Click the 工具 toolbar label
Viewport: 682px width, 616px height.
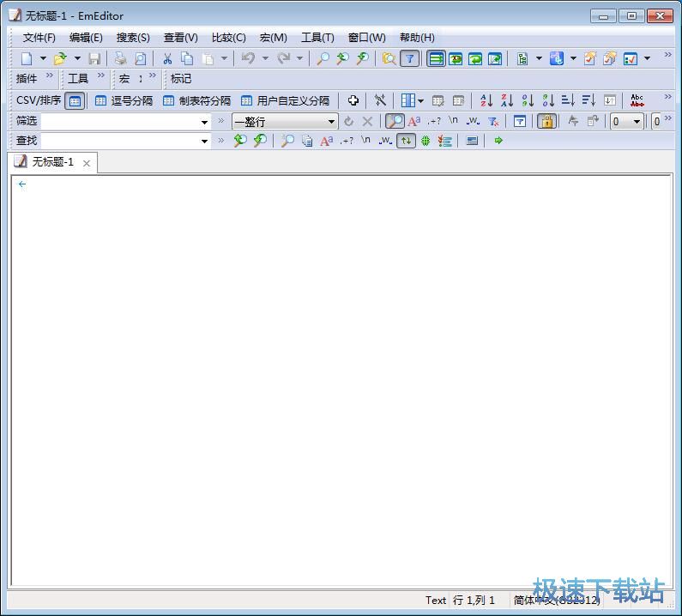pyautogui.click(x=78, y=79)
